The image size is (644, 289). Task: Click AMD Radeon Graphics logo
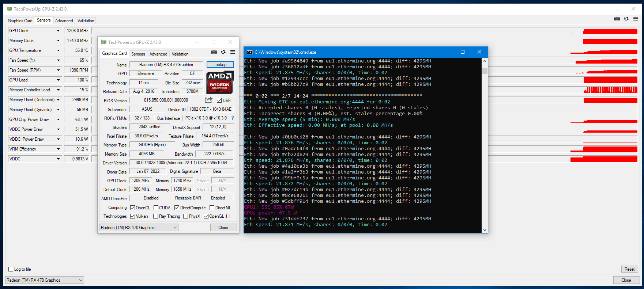click(x=220, y=83)
